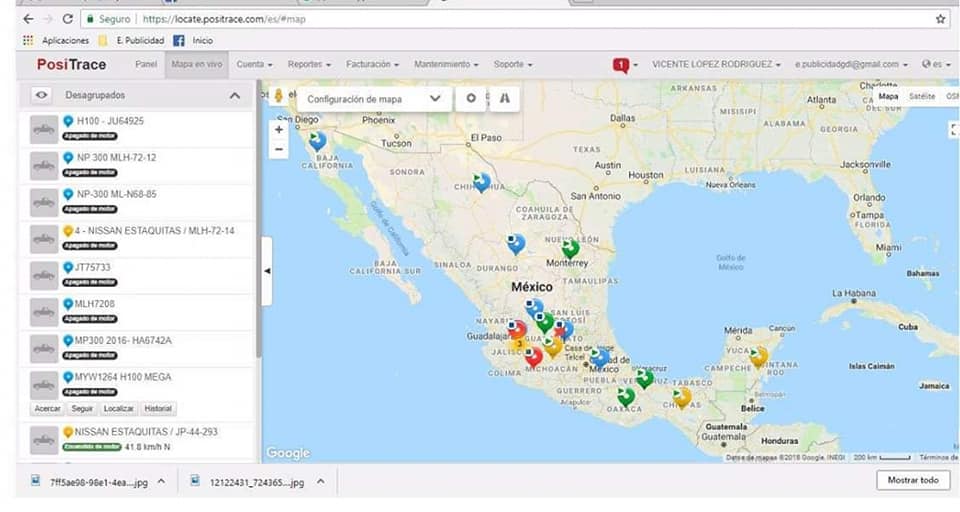Click the green marker near Veracruz
The image size is (960, 512).
[644, 378]
